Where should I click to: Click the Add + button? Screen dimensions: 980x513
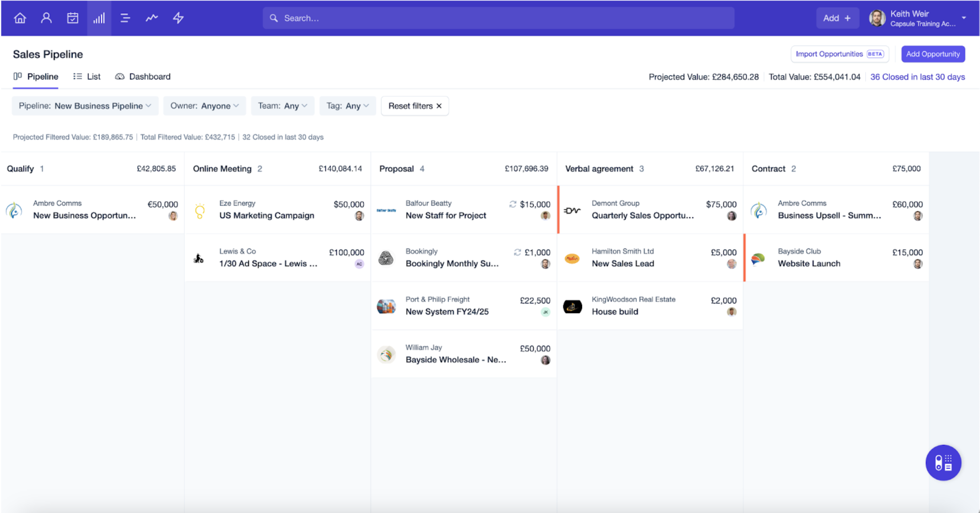pos(837,18)
